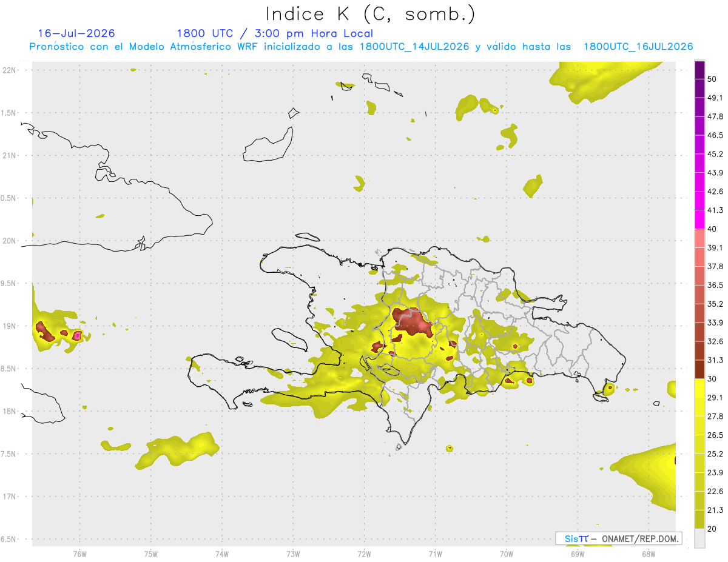
Task: Click the "ONAMET/REP.DOM." credit box
Action: tap(619, 538)
